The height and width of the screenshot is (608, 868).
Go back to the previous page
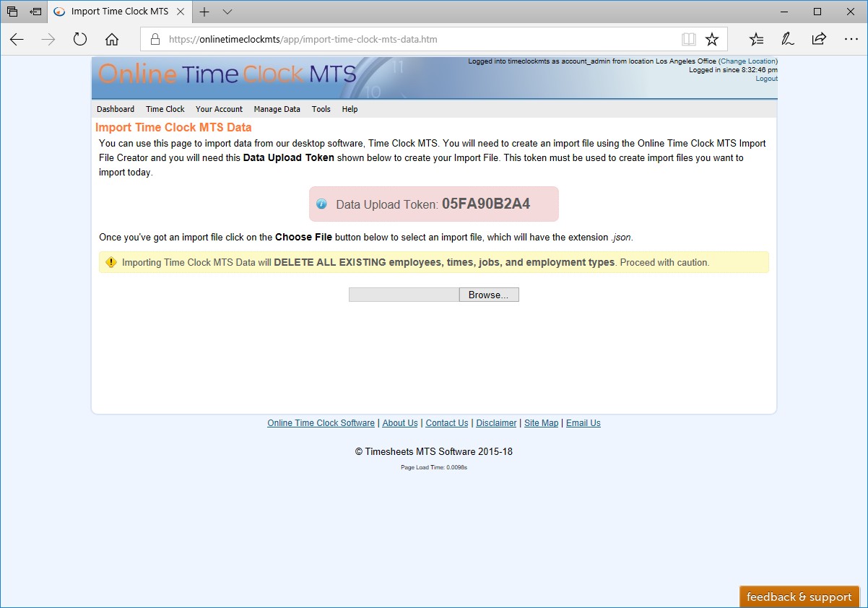(x=17, y=39)
